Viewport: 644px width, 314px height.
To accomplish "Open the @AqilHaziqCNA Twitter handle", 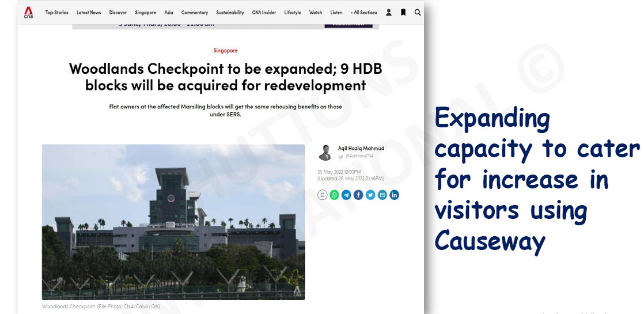I will click(x=359, y=156).
